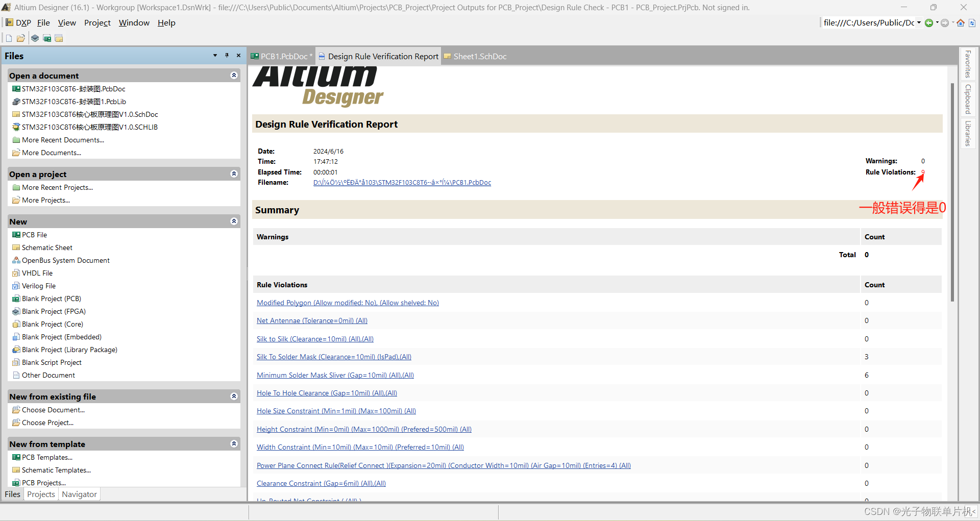Click the grey forward navigation arrow

pos(945,22)
